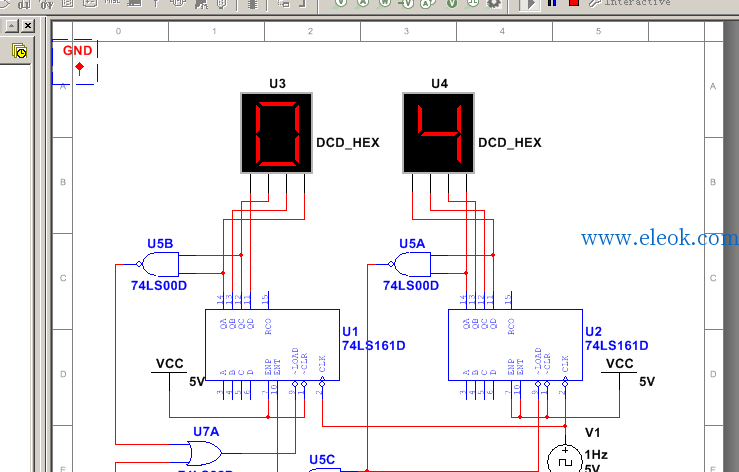Select the U5A NAND gate symbol

point(412,264)
